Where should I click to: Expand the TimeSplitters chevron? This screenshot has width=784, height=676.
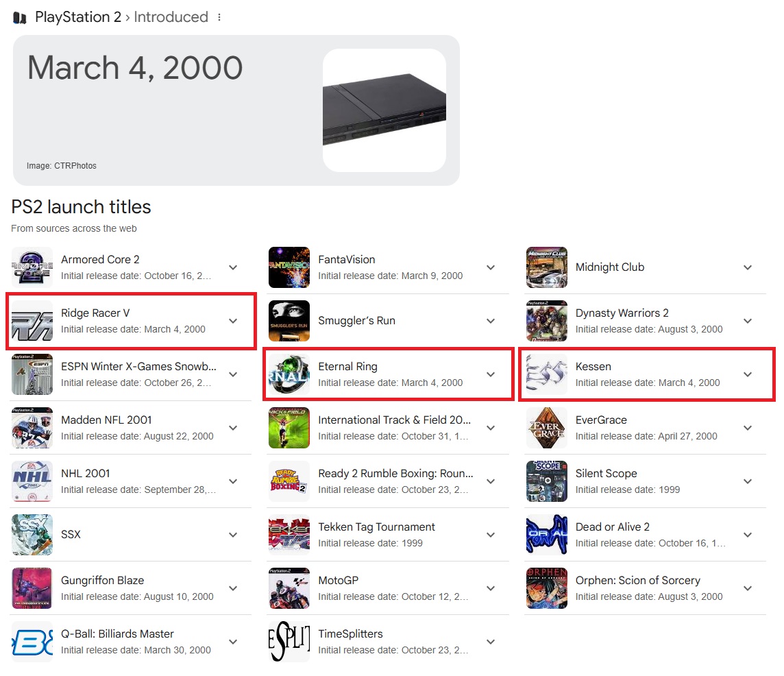[x=491, y=642]
